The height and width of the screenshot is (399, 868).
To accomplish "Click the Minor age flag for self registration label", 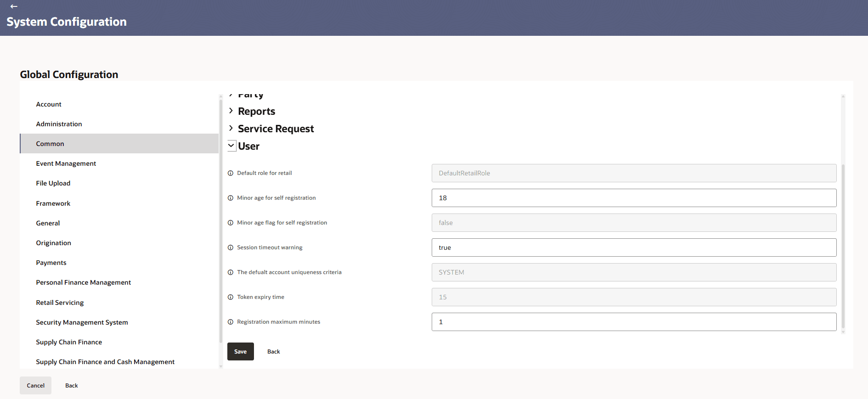I will click(x=282, y=223).
